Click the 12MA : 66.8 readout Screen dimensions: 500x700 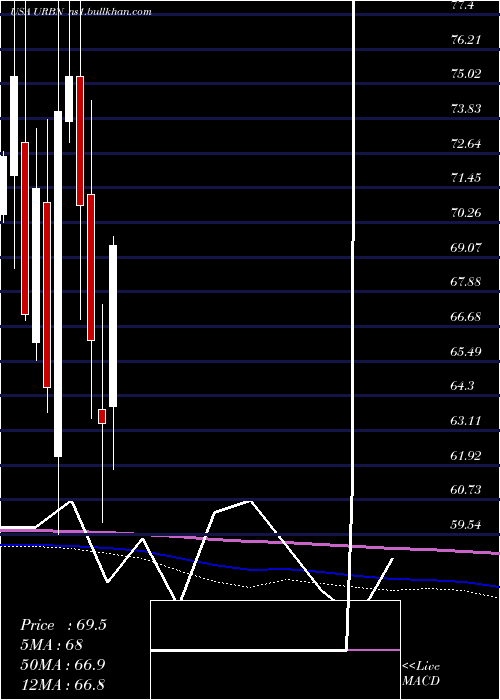click(x=63, y=684)
